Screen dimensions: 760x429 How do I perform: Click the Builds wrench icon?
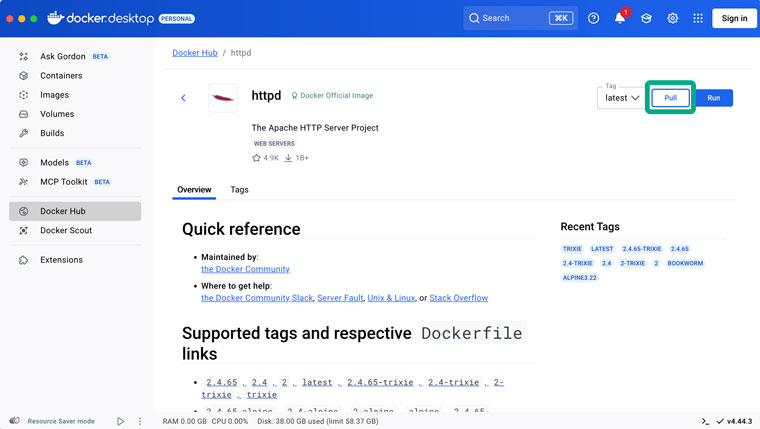[x=23, y=133]
